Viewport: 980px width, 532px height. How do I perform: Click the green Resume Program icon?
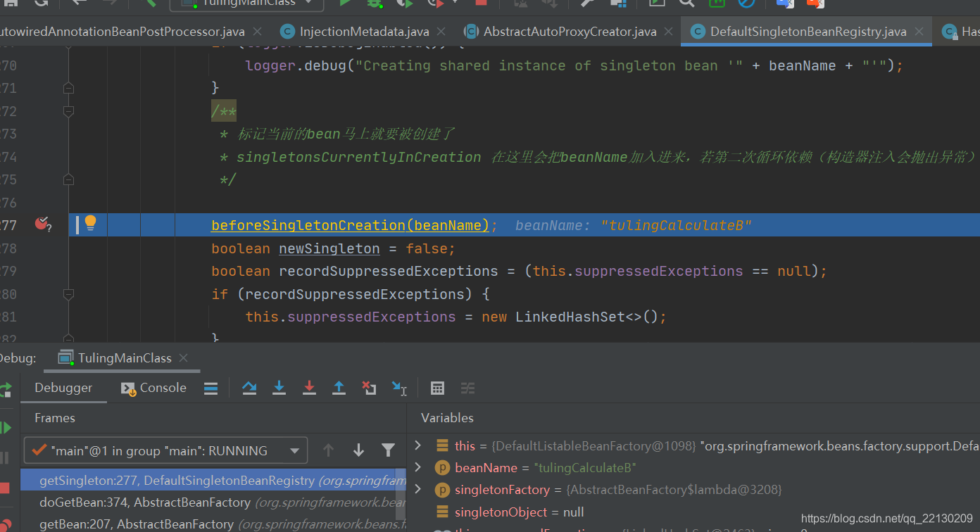(5, 427)
